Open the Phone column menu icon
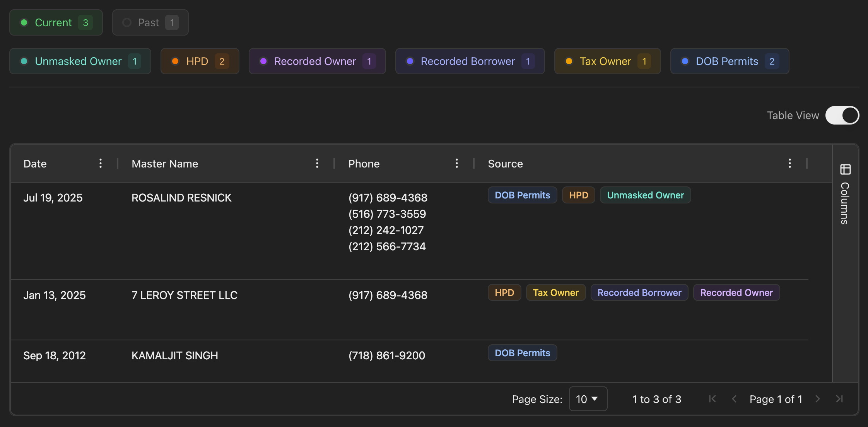868x427 pixels. click(x=457, y=163)
